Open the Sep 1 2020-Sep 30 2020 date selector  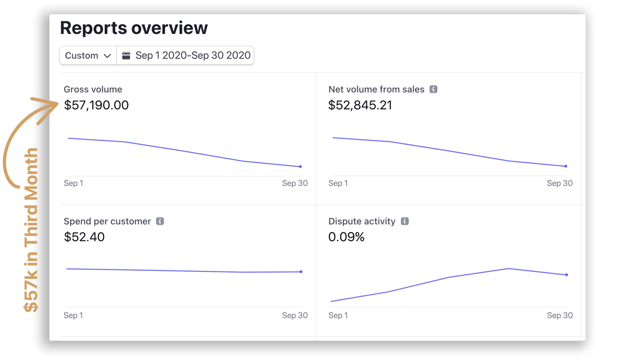(x=193, y=55)
